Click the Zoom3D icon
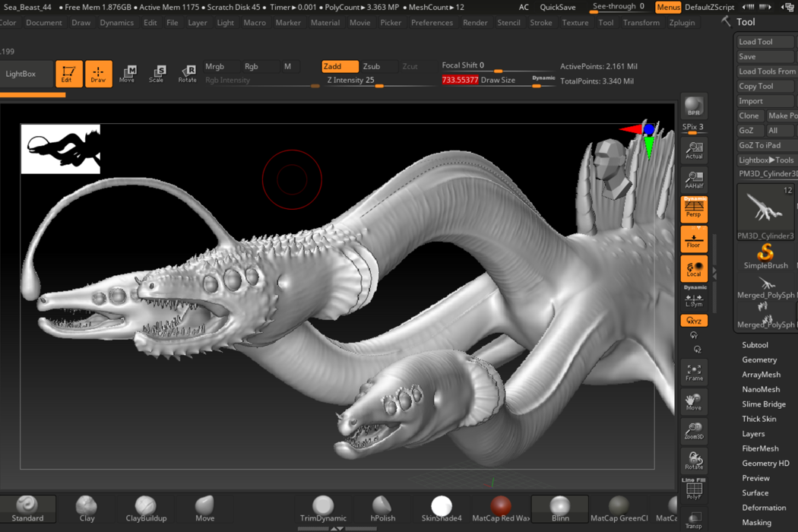This screenshot has height=532, width=798. [693, 432]
